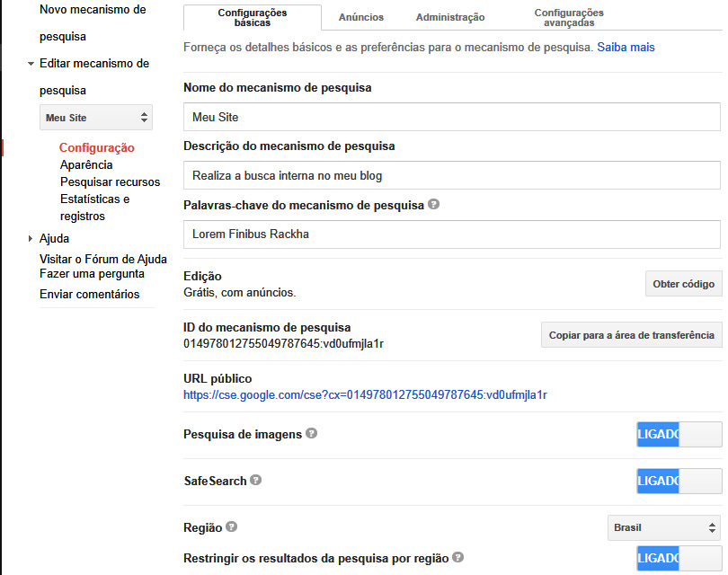
Task: Click the Nome do mecanismo input field
Action: 452,117
